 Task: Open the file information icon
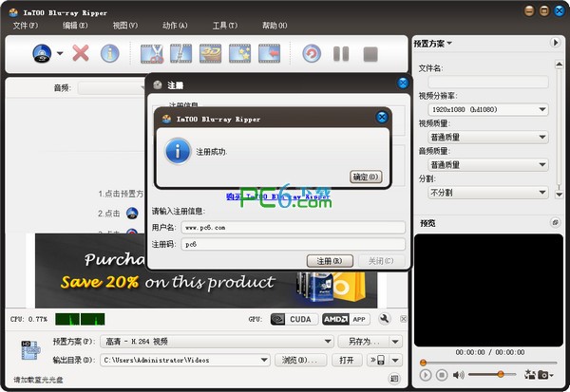[110, 53]
